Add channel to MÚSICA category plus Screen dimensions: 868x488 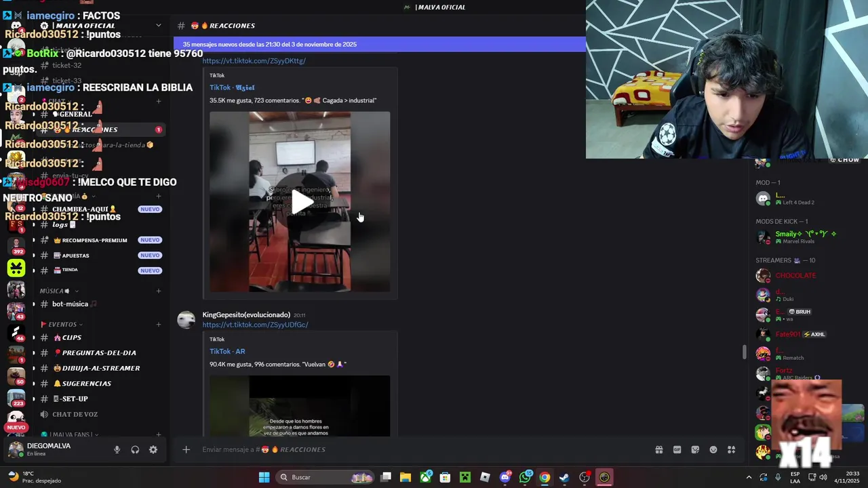coord(159,291)
